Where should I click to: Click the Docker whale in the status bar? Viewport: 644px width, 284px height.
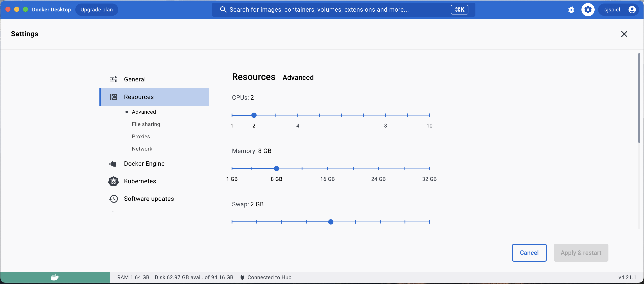click(x=55, y=277)
